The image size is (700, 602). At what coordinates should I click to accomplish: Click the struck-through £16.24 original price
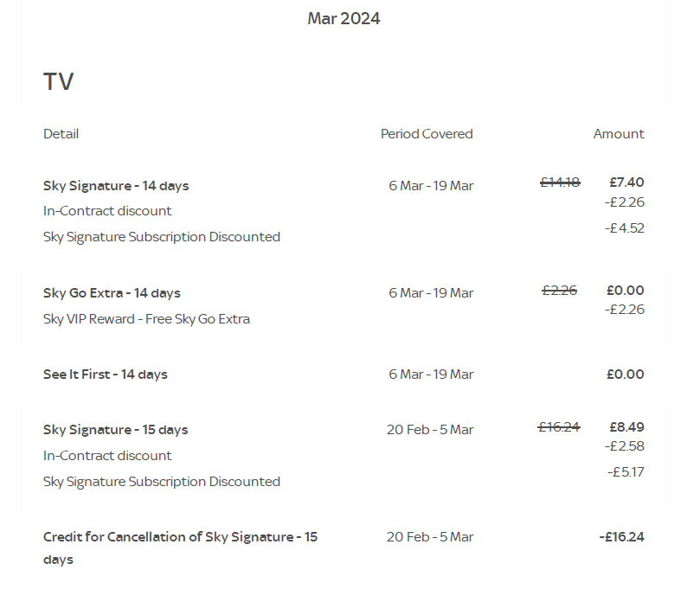(559, 426)
